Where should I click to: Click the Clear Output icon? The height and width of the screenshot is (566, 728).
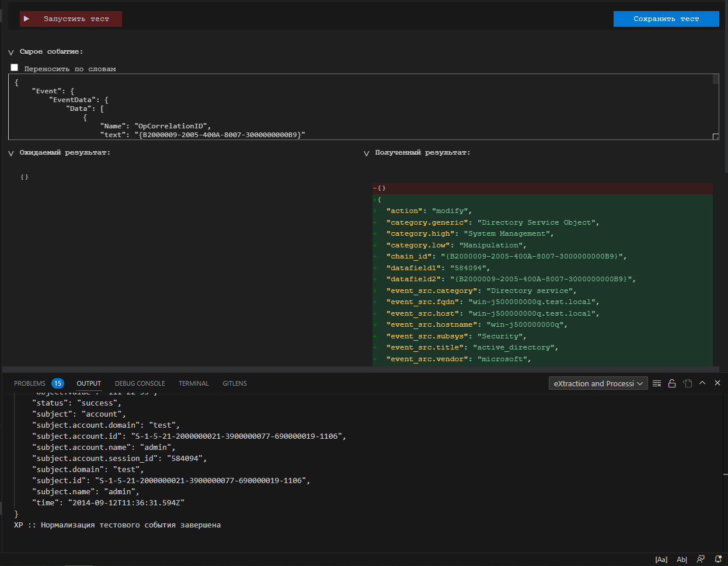[656, 383]
